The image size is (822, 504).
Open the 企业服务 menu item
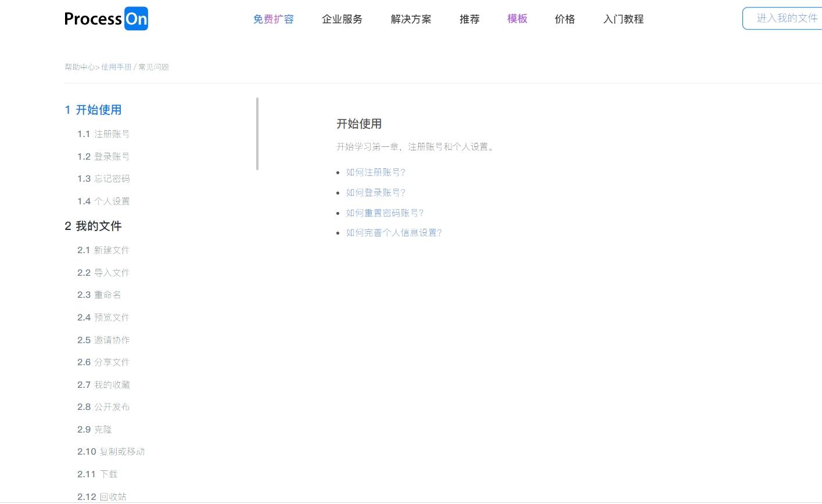click(x=342, y=19)
